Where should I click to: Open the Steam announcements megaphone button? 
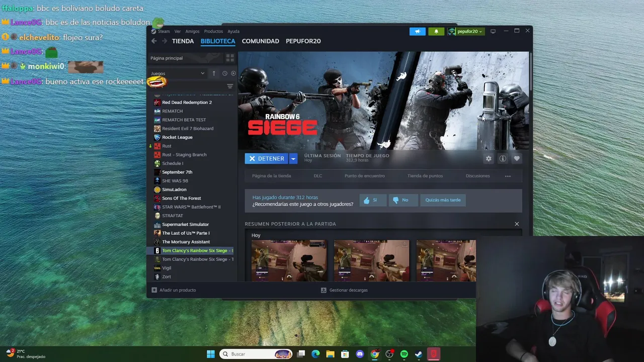[x=417, y=31]
